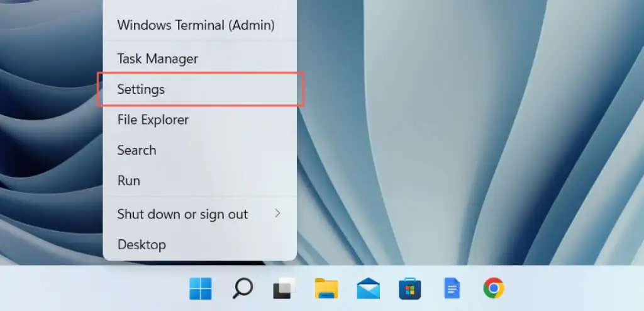Open Task Manager from the context menu
This screenshot has height=311, width=644.
(157, 59)
